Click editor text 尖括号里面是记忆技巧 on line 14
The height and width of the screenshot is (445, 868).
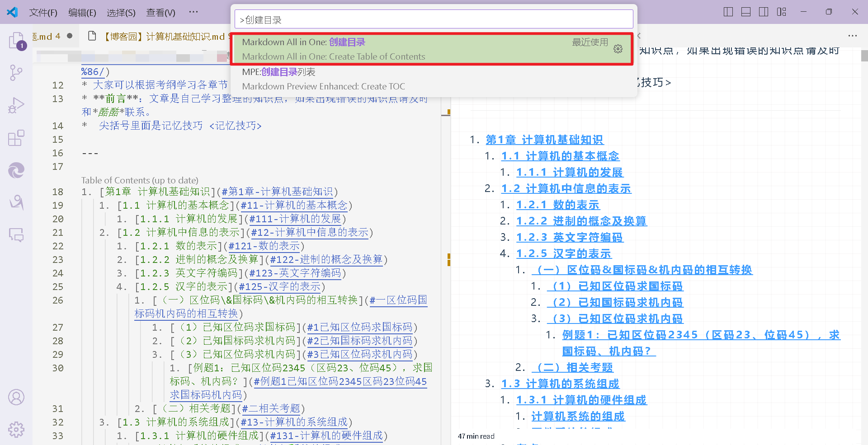pos(151,126)
